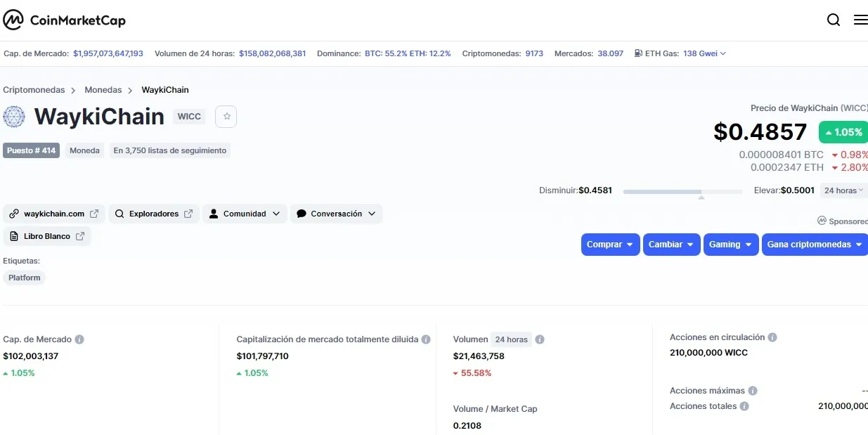Click the 0.000008401 BTC price text

click(x=781, y=155)
